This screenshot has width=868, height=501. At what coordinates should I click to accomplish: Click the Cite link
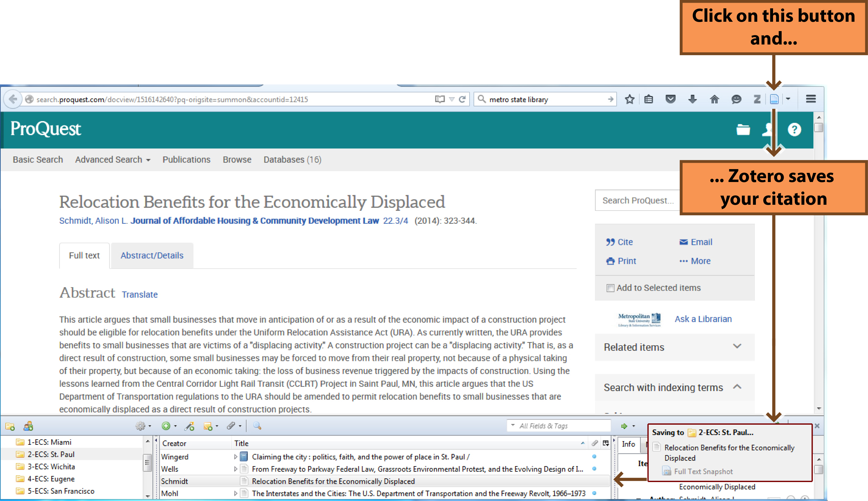point(619,242)
